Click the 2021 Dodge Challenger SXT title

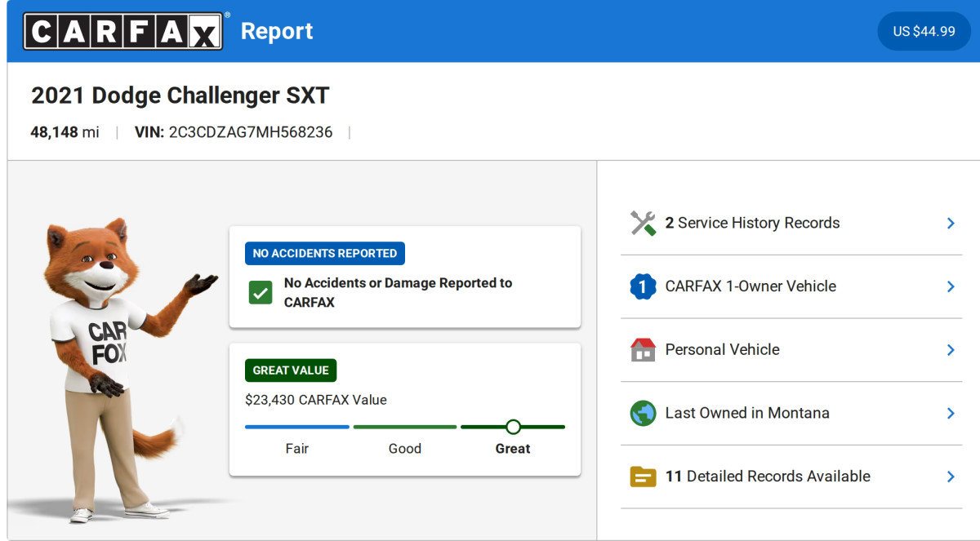click(180, 95)
